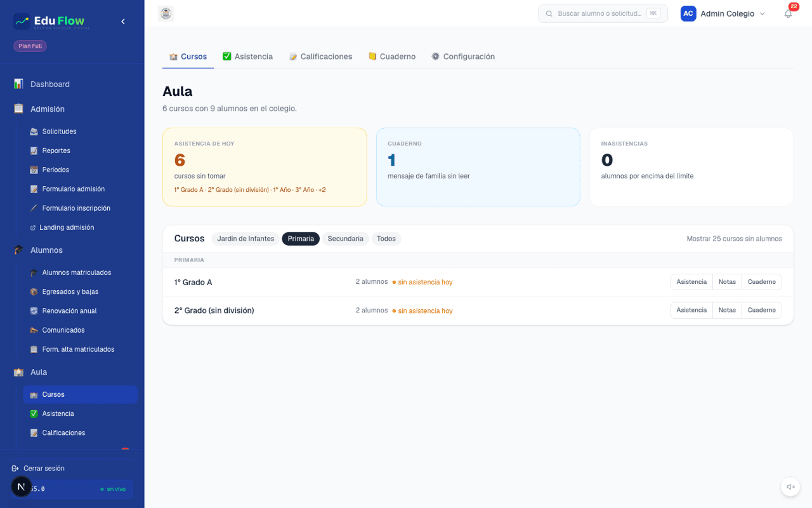
Task: Click the Alumnos sidebar section
Action: (x=72, y=250)
